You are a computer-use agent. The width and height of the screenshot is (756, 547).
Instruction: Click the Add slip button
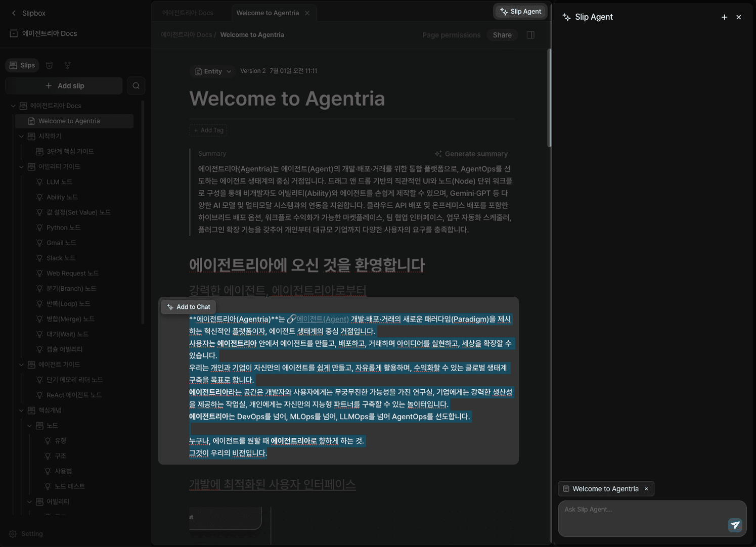click(64, 86)
